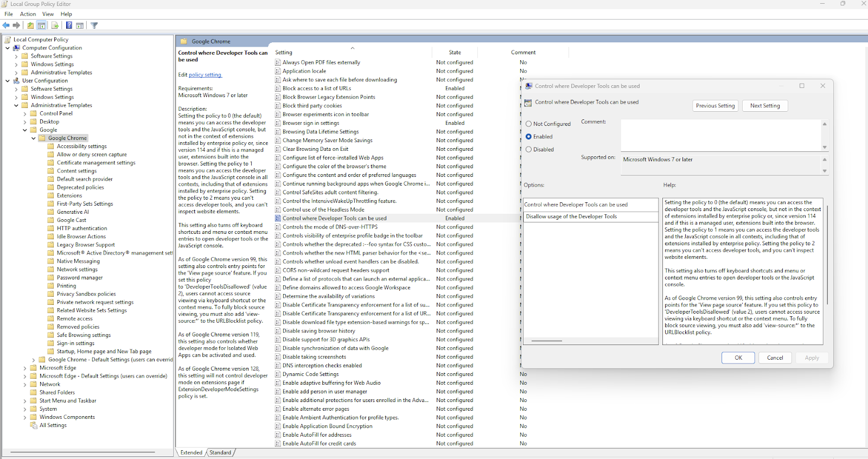Expand the Control Panel tree node

tap(25, 114)
